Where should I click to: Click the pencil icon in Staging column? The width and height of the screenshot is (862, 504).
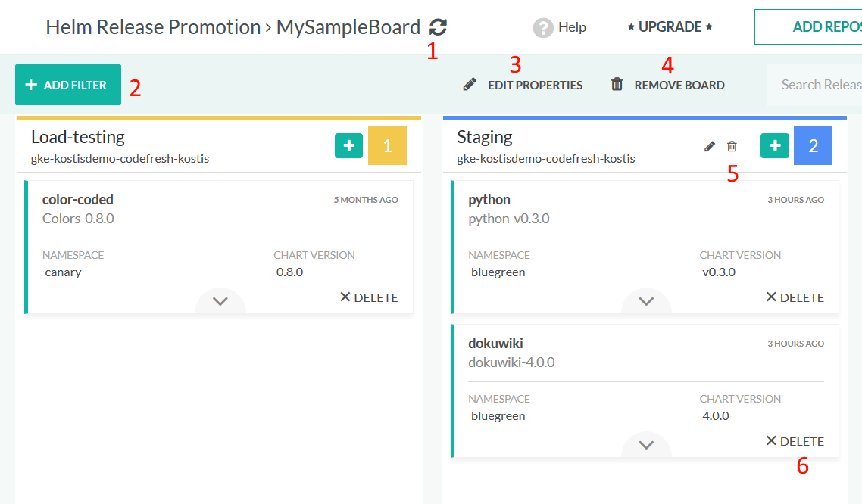click(x=709, y=147)
